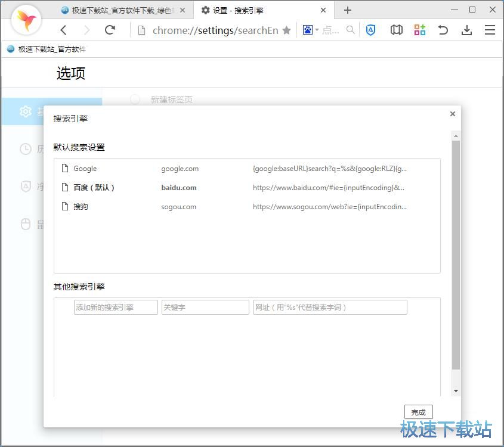Click the Baidu search URL text
This screenshot has height=447, width=504.
329,188
